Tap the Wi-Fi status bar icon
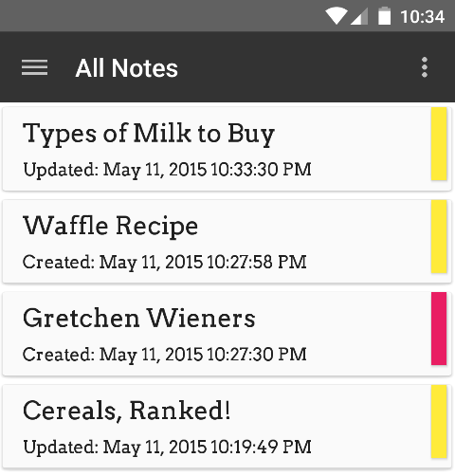Viewport: 455px width, 476px height. pos(337,16)
